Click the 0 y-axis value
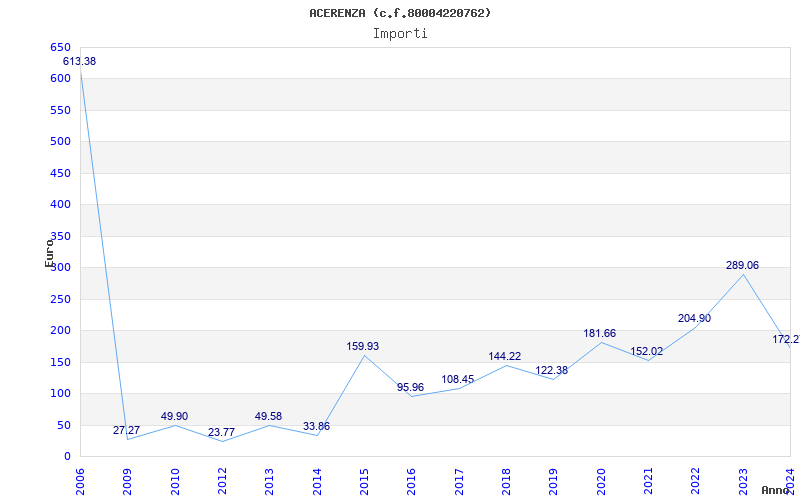Screen dimensions: 800x500 click(67, 457)
